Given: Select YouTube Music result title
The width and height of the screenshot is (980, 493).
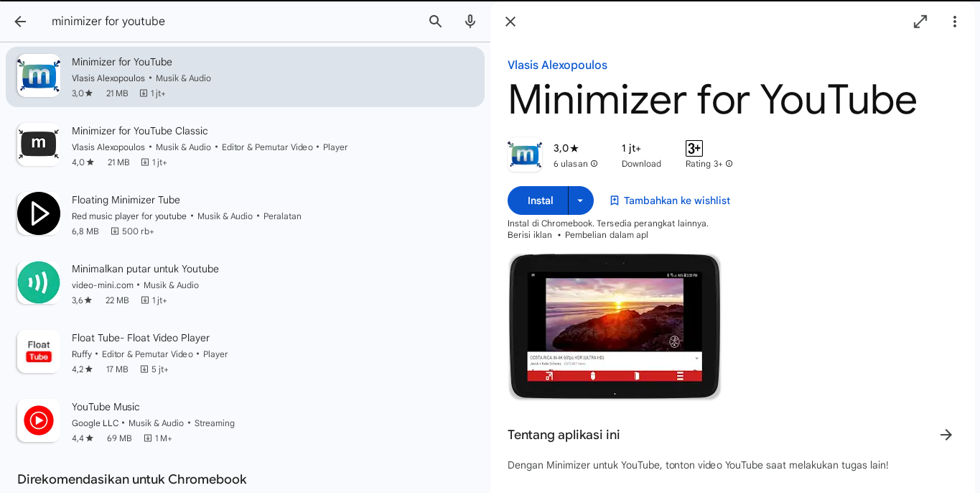Looking at the screenshot, I should (x=106, y=407).
